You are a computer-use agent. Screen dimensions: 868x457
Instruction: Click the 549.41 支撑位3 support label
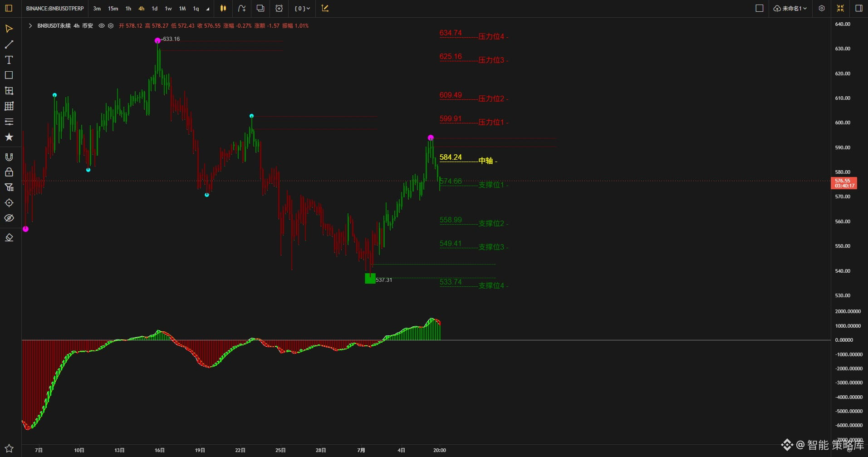[474, 245]
